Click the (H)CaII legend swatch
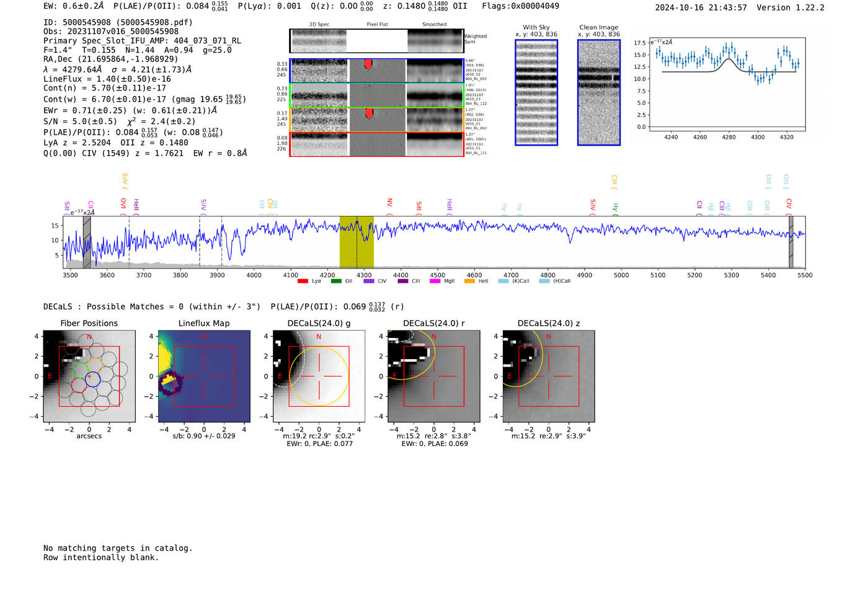The width and height of the screenshot is (868, 591). point(544,282)
